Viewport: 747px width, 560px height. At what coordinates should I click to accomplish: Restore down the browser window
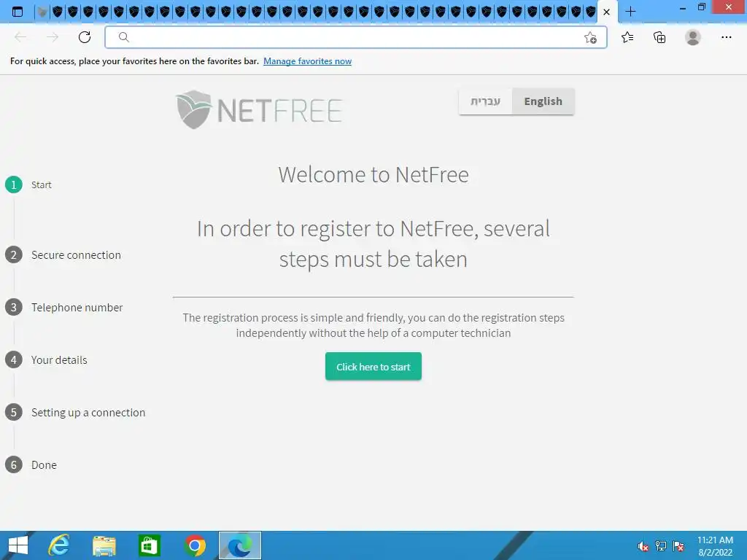click(x=701, y=7)
